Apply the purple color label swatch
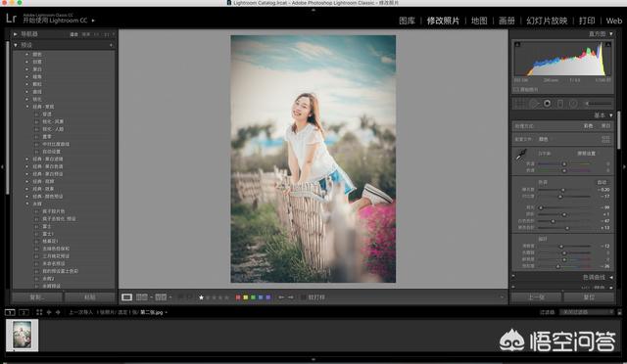 coord(267,297)
